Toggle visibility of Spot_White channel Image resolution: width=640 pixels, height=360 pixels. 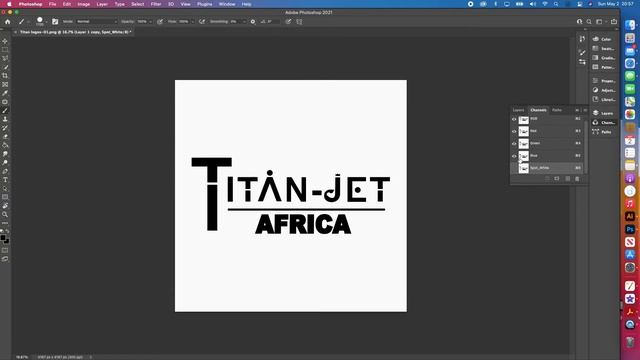coord(514,168)
